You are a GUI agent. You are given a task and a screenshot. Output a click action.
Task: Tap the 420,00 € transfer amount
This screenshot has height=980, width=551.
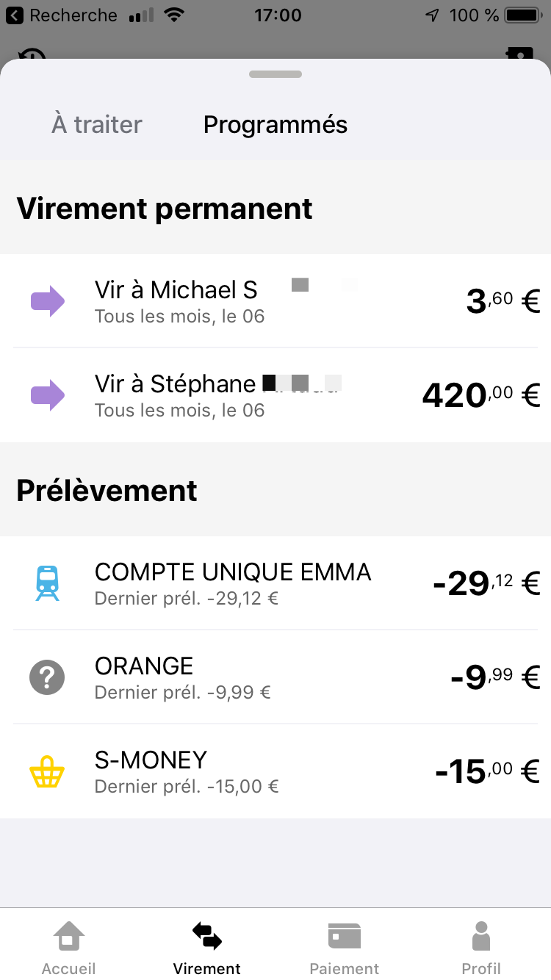pyautogui.click(x=480, y=395)
